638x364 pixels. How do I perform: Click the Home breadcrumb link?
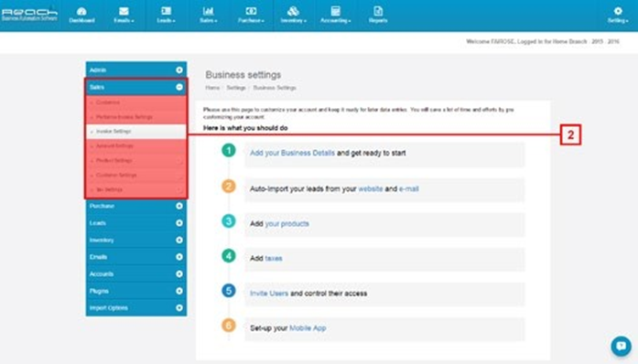coord(212,88)
